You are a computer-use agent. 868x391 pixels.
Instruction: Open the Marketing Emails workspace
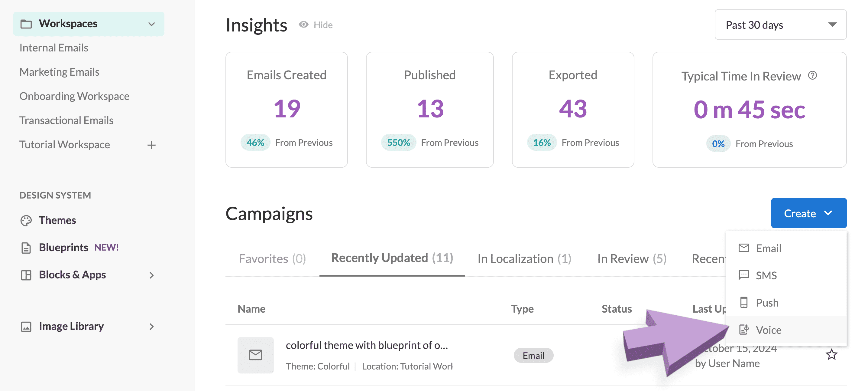click(x=59, y=72)
